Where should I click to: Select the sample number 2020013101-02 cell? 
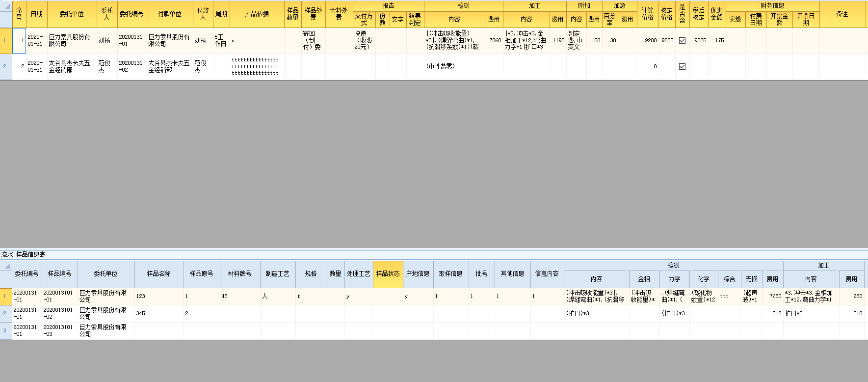(59, 313)
